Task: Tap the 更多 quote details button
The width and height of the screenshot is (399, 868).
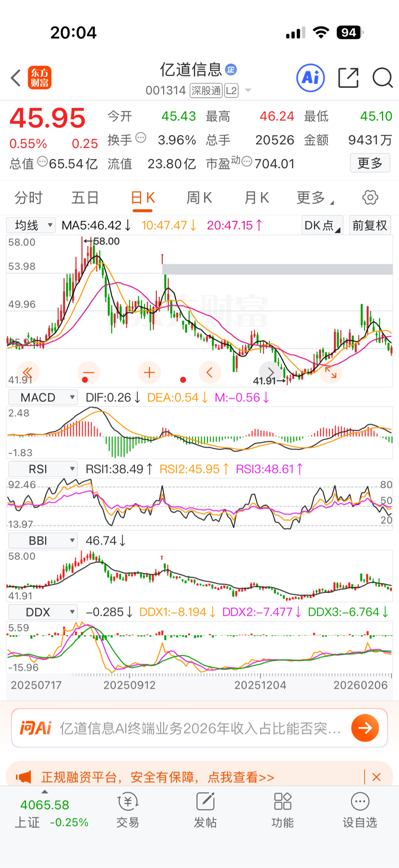Action: 370,163
